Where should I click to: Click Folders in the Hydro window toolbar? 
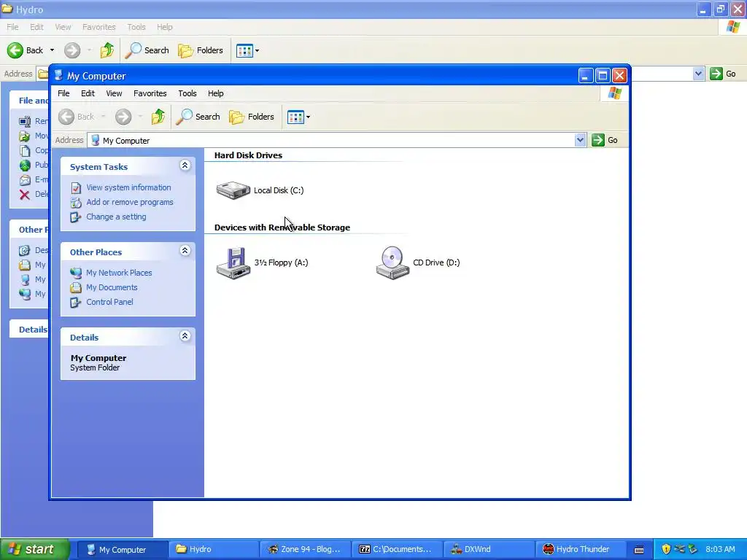pos(201,50)
